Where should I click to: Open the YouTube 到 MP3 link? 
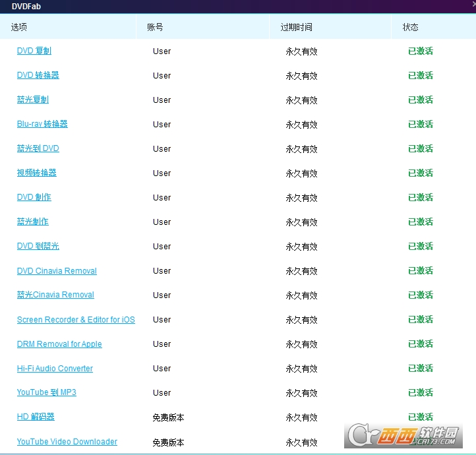[46, 392]
